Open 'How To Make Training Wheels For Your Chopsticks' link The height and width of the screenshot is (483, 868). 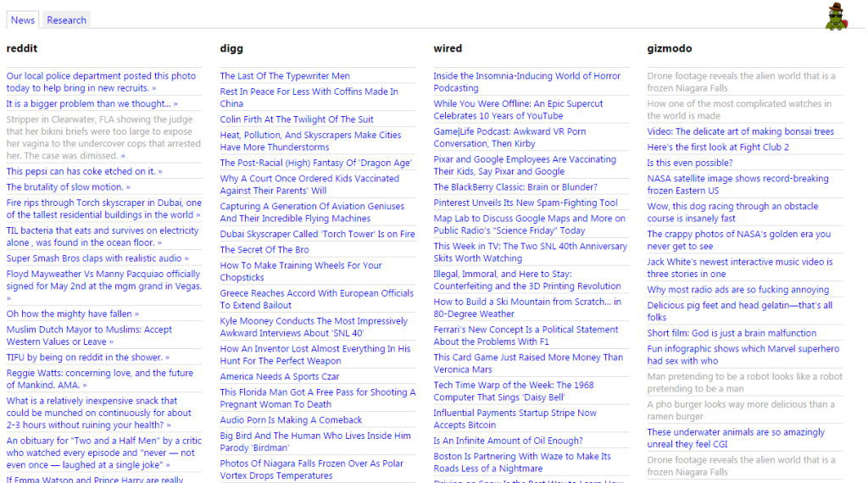(301, 271)
